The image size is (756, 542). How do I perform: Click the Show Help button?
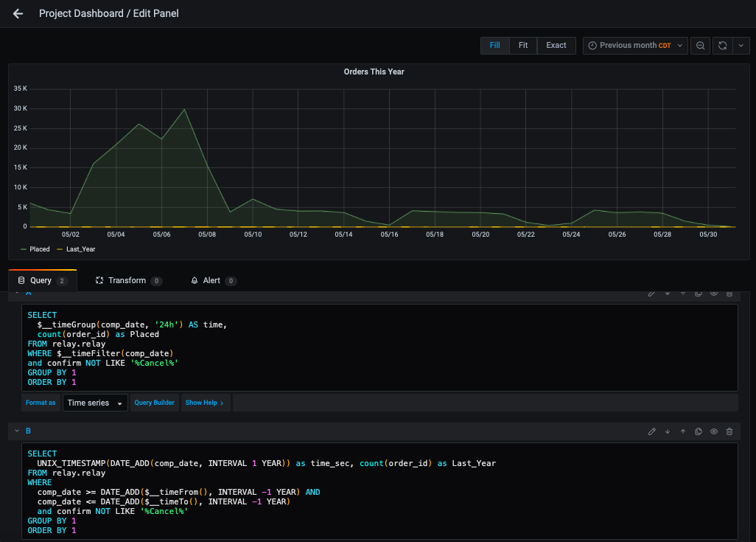click(204, 403)
